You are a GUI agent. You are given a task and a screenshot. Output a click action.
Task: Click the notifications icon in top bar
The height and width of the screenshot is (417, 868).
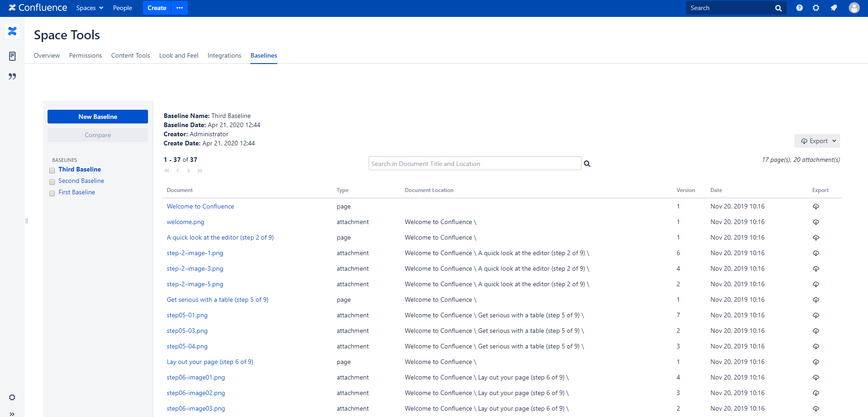click(834, 8)
